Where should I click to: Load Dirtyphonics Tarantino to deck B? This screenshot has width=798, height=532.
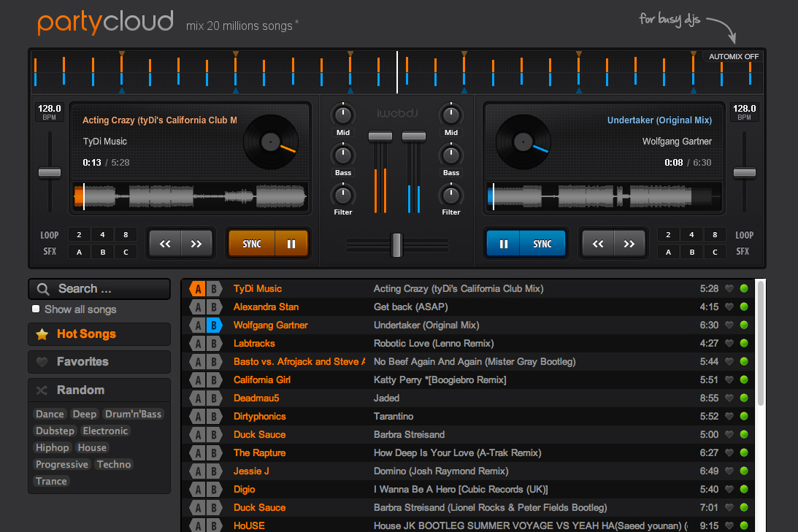214,417
